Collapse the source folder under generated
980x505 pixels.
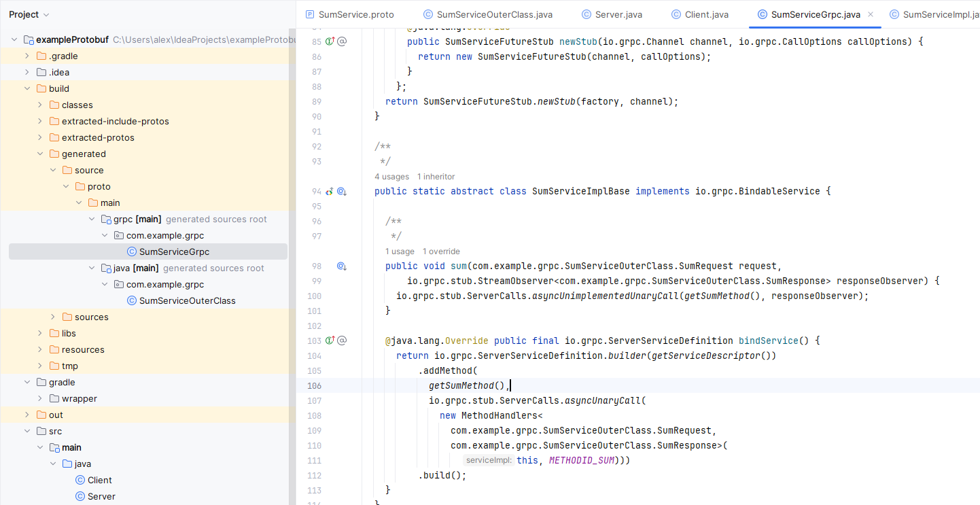tap(53, 170)
